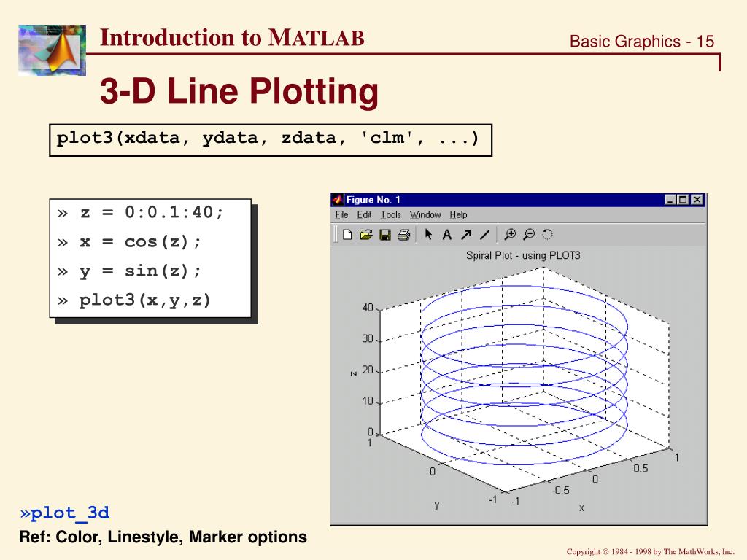Open the Edit menu
This screenshot has height=560, width=747.
tap(365, 215)
